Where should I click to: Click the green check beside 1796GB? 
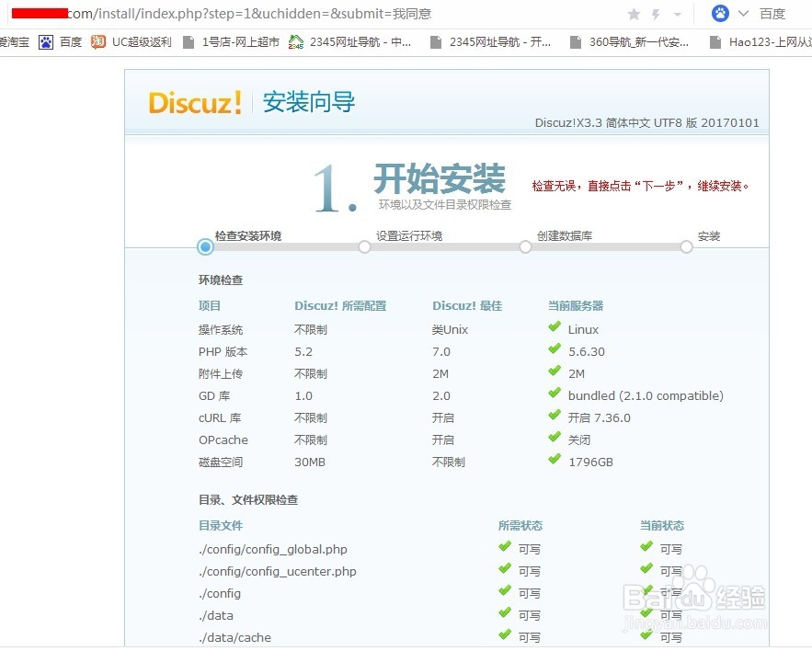pos(555,459)
